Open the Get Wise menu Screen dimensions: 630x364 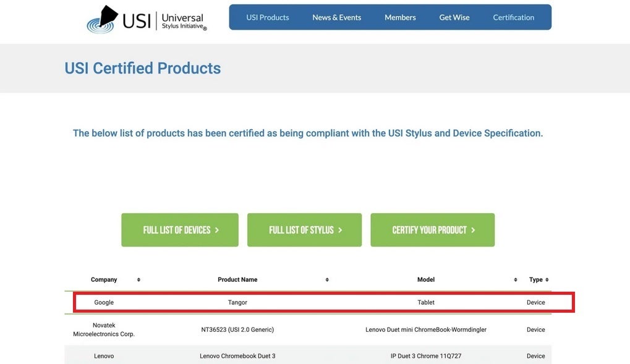click(x=454, y=17)
